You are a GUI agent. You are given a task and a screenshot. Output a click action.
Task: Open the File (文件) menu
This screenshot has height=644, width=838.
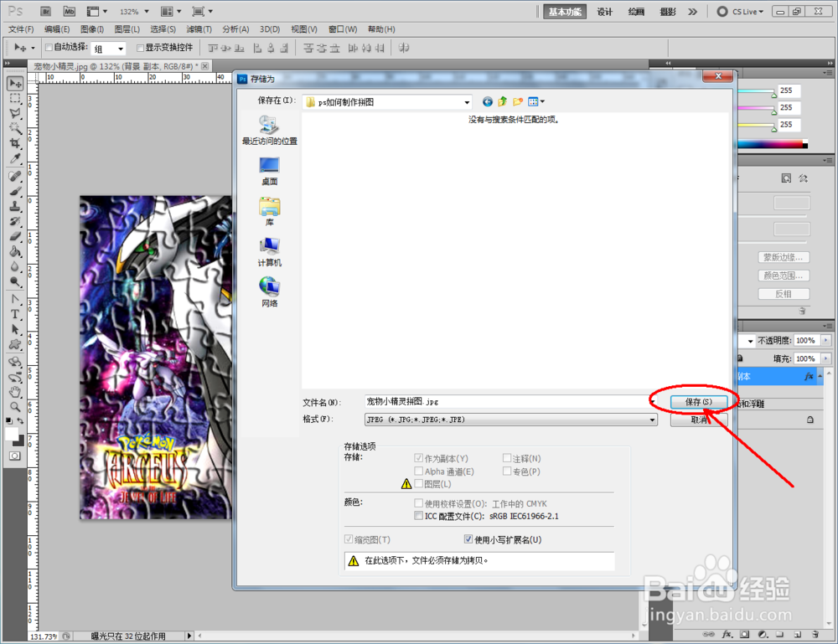tap(21, 29)
